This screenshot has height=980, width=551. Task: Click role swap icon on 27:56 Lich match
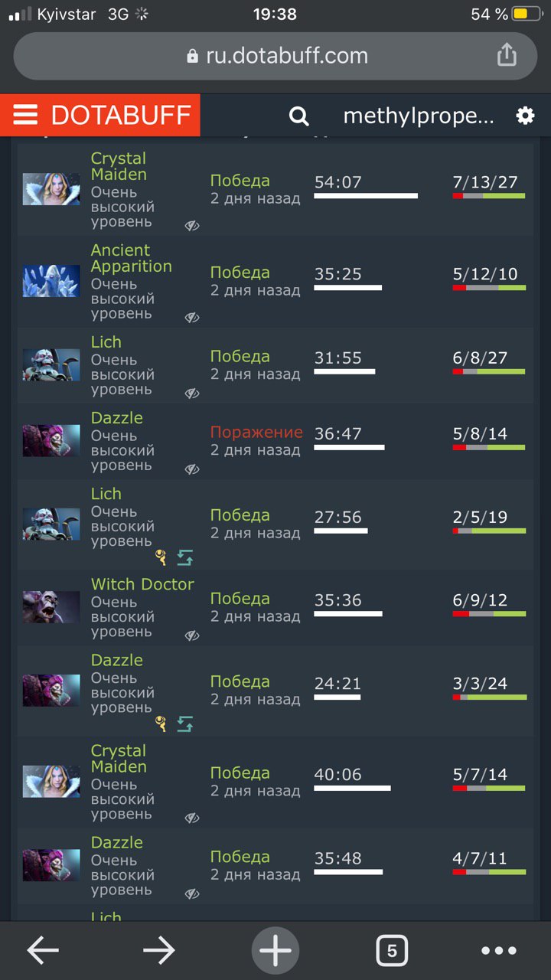[x=185, y=557]
